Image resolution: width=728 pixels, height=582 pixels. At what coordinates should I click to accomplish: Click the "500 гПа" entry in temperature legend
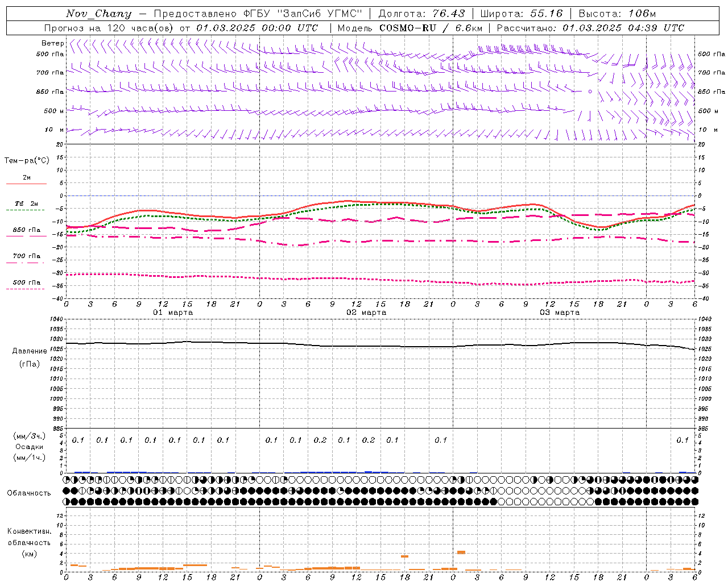click(x=26, y=282)
